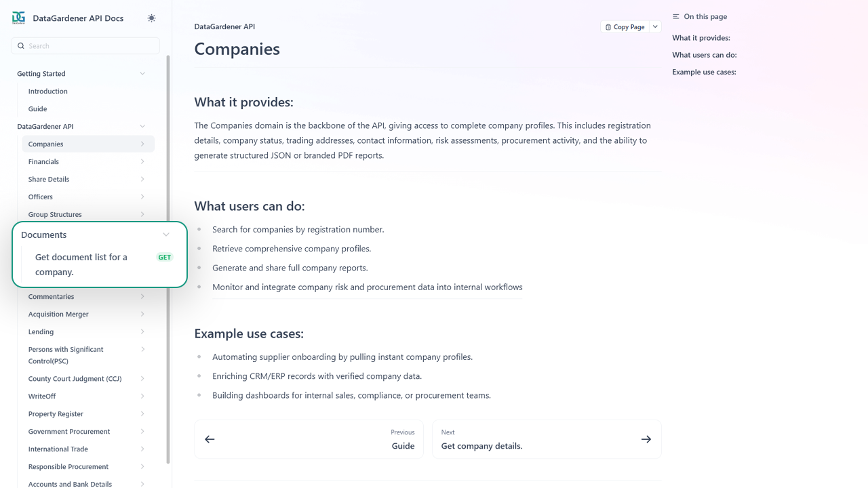Click into the Search input field
This screenshot has width=868, height=488.
pos(92,46)
